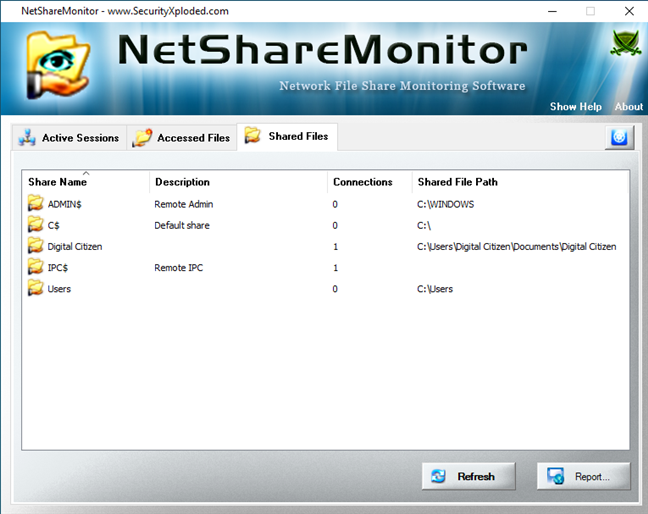The image size is (648, 514).
Task: Open the Accessed Files tab
Action: pos(181,138)
